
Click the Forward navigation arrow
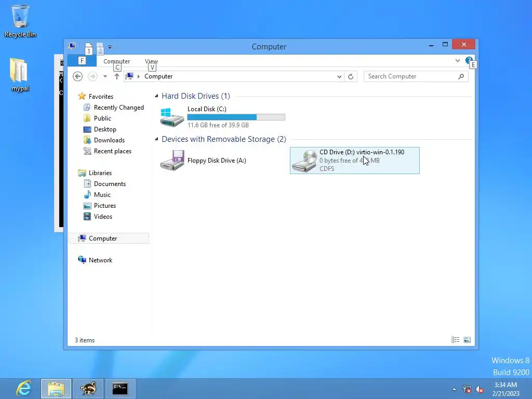(92, 76)
